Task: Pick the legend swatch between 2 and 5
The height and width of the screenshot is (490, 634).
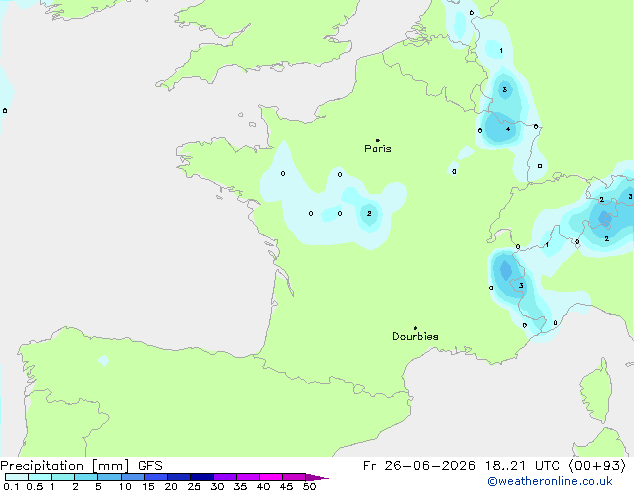Action: coord(86,477)
